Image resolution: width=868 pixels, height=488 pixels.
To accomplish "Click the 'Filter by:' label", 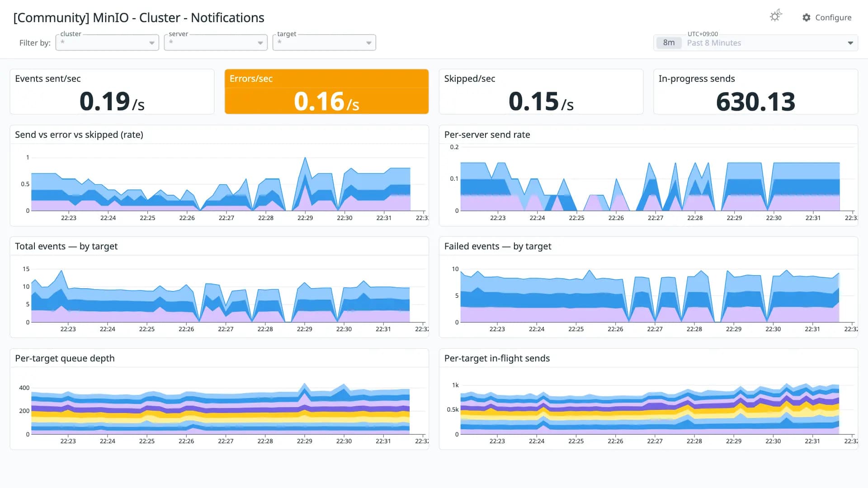I will (35, 43).
